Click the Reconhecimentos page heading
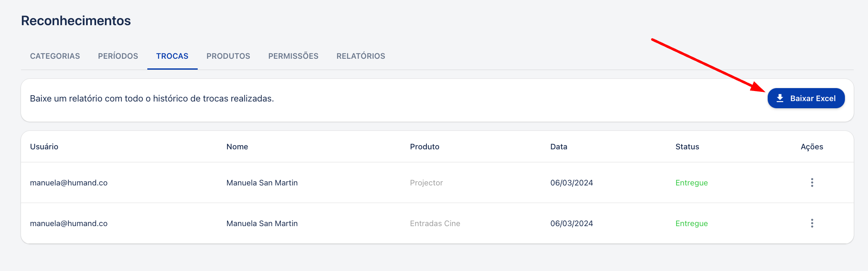This screenshot has width=868, height=271. (x=76, y=21)
